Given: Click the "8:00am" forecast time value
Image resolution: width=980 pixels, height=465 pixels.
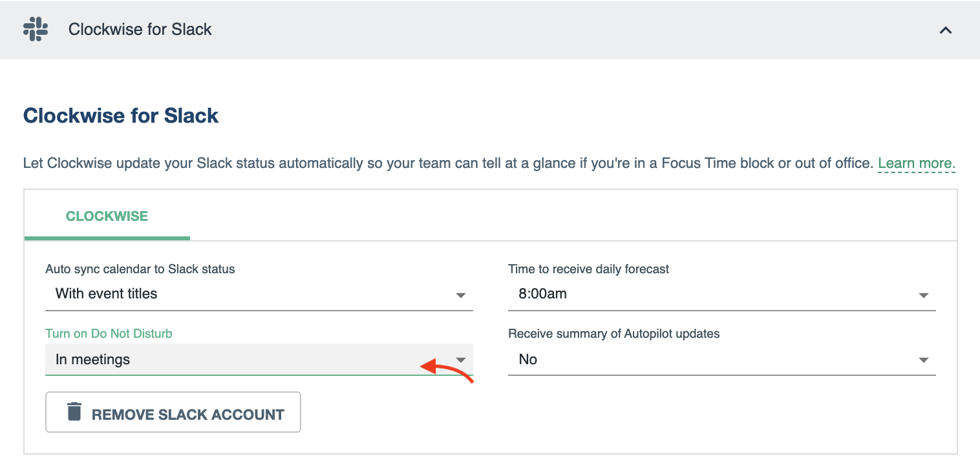Looking at the screenshot, I should point(542,294).
